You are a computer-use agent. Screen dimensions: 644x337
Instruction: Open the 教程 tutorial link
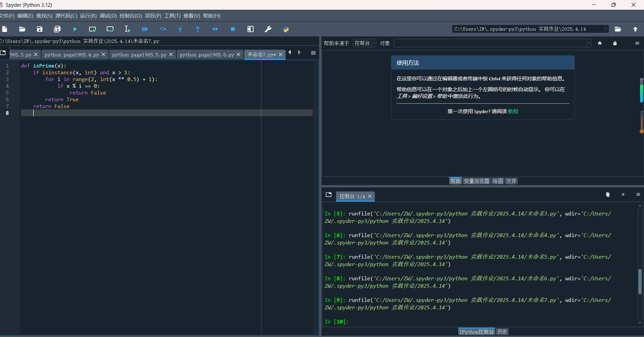coord(513,111)
